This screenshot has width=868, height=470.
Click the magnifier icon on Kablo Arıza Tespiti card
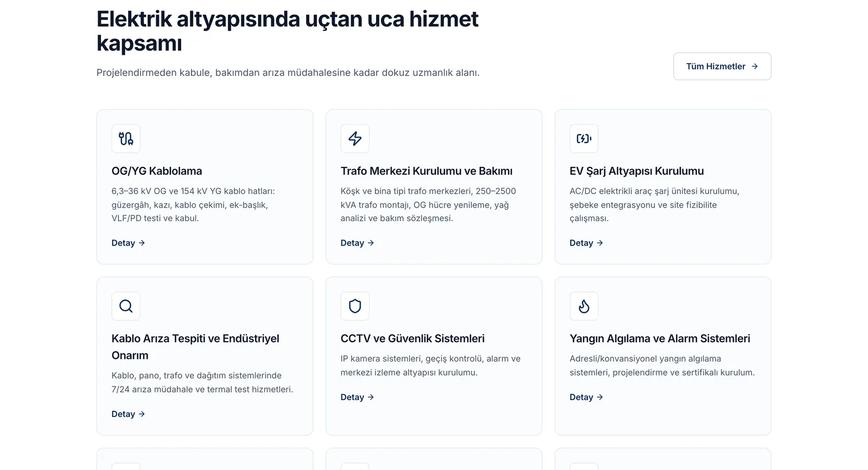(x=126, y=306)
